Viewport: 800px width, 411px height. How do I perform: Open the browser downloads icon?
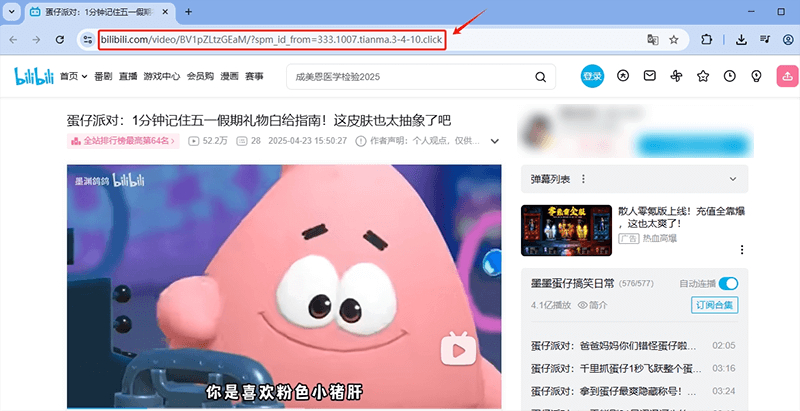742,40
